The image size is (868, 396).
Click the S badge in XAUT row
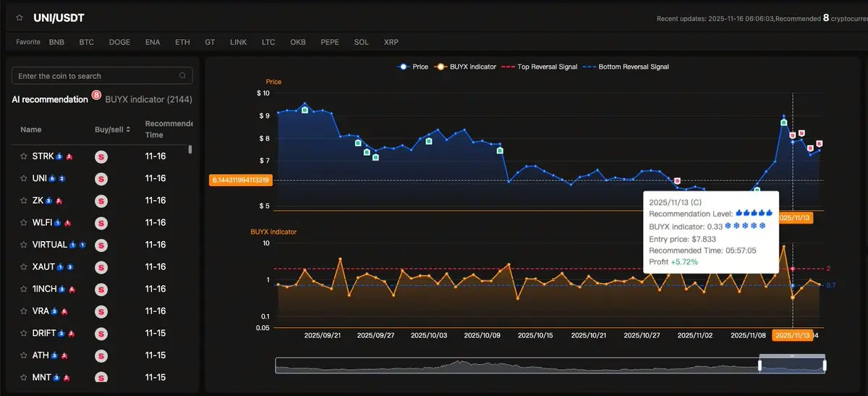101,267
